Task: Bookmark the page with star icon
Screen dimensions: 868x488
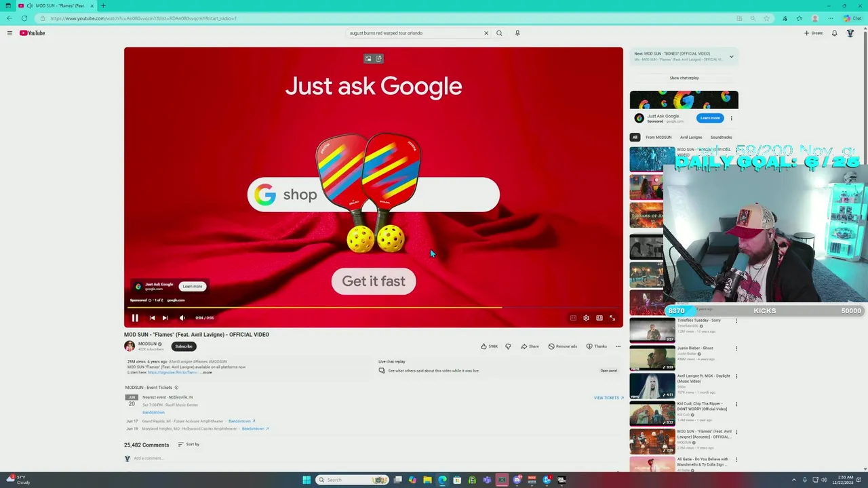Action: 767,18
